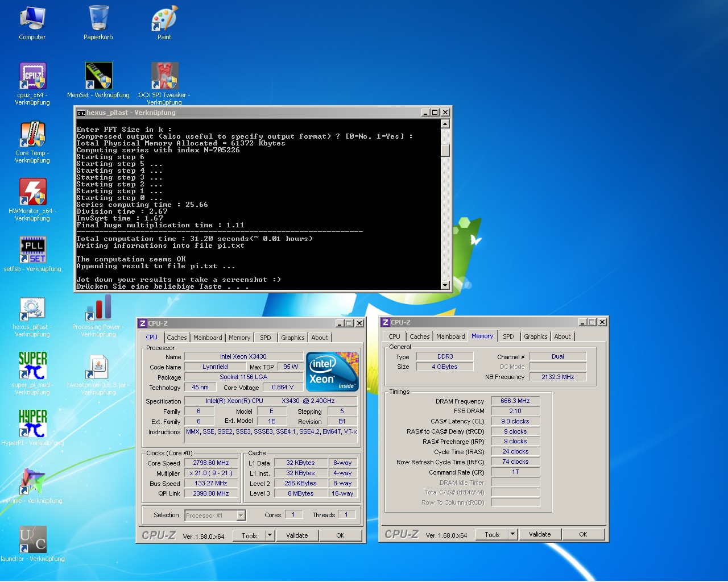Click the CAS# Latency 9.0 clocks value

point(515,421)
